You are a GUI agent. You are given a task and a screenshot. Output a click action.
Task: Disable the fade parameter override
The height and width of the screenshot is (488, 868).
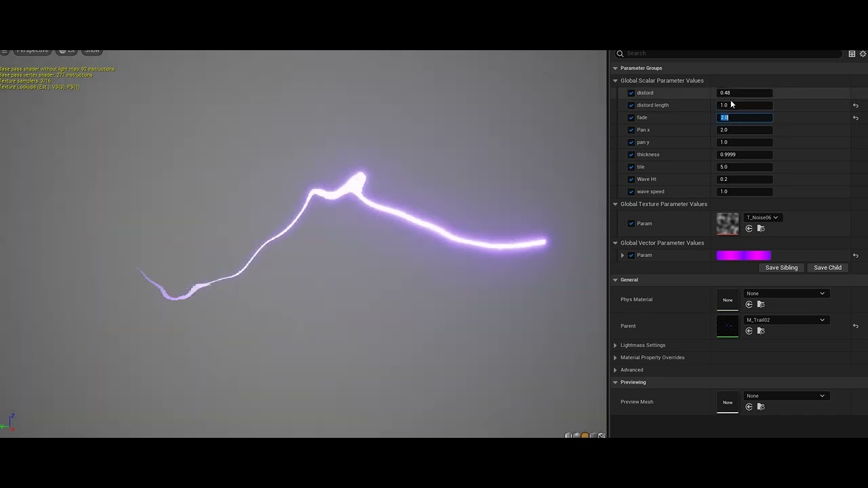tap(631, 117)
